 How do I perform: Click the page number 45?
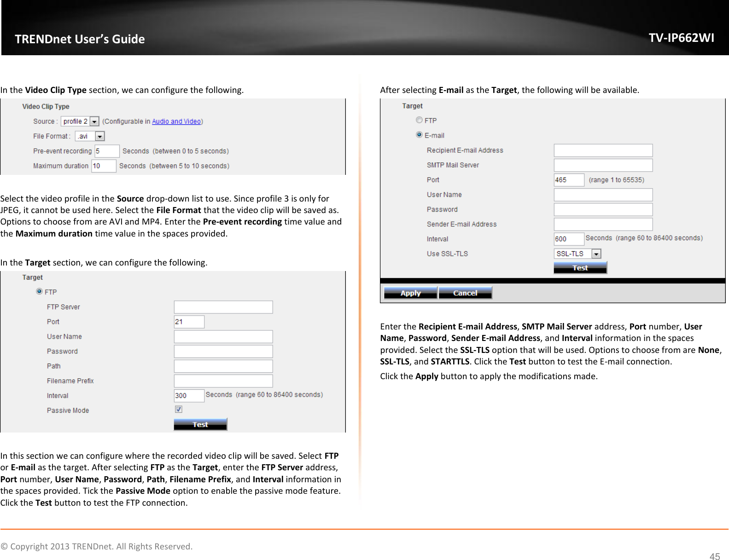pos(715,556)
